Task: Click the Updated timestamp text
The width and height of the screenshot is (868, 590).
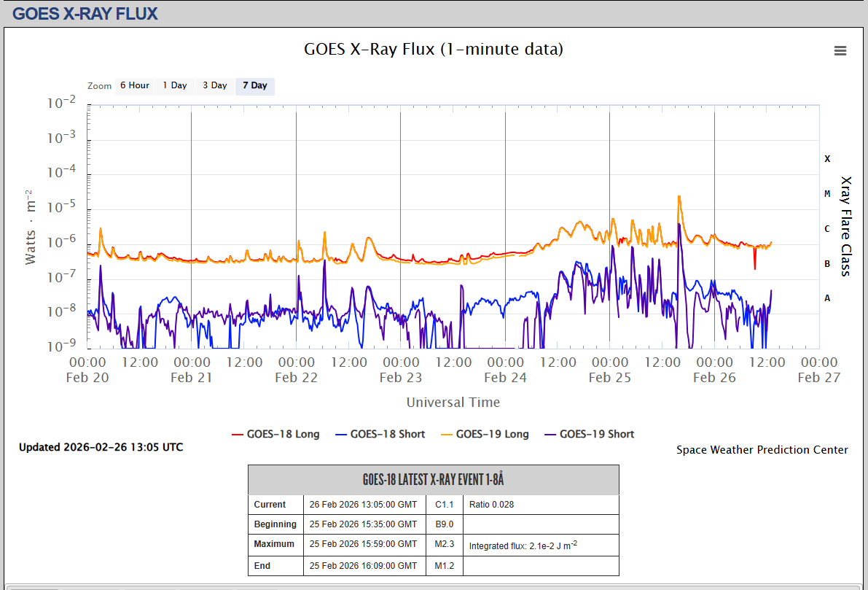Action: click(x=101, y=447)
